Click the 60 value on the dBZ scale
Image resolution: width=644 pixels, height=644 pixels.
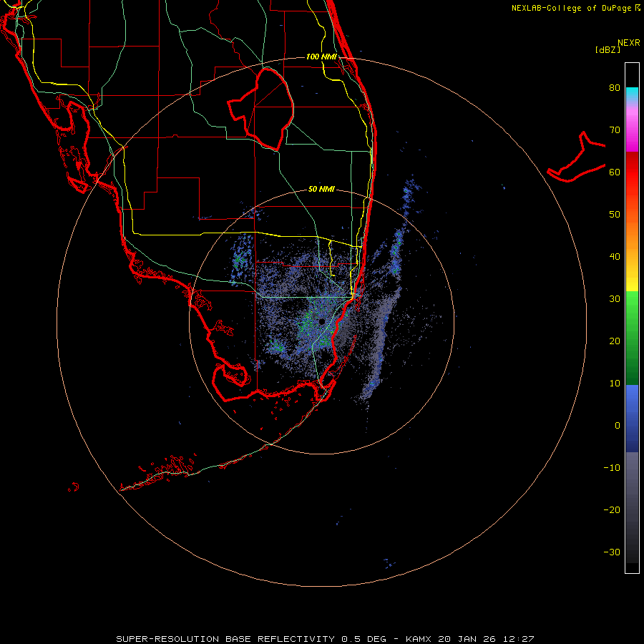(615, 172)
